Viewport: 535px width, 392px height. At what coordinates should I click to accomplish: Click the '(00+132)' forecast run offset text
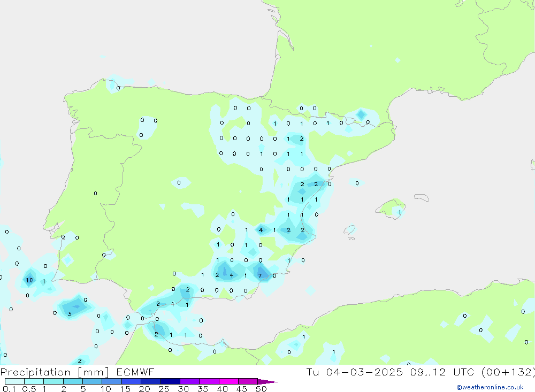pyautogui.click(x=508, y=372)
